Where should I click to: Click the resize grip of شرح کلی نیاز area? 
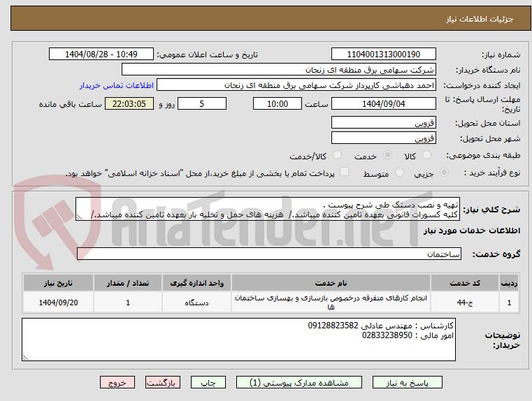[x=79, y=217]
